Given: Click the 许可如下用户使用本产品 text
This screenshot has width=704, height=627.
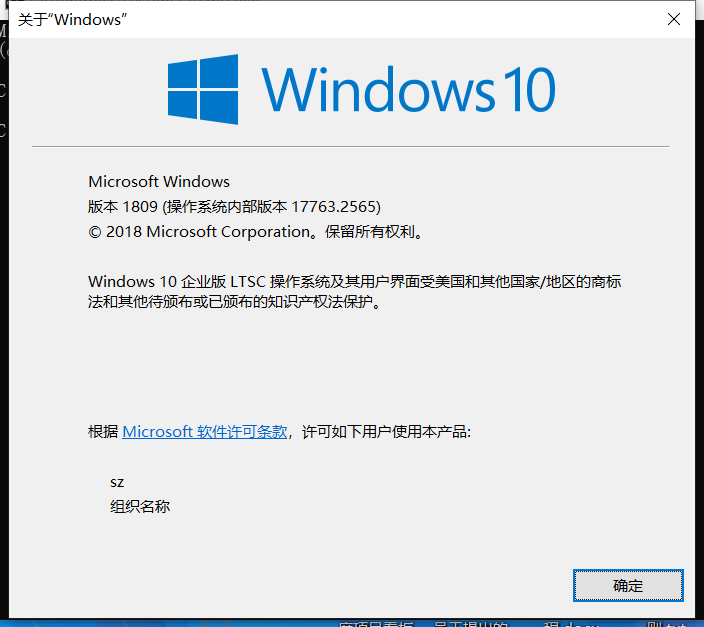Looking at the screenshot, I should [386, 432].
